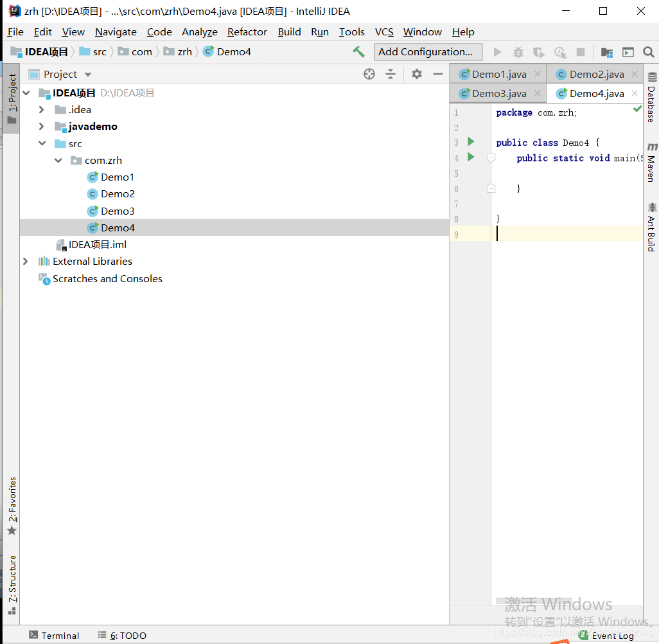Toggle the fold marker on line 6

pyautogui.click(x=491, y=188)
